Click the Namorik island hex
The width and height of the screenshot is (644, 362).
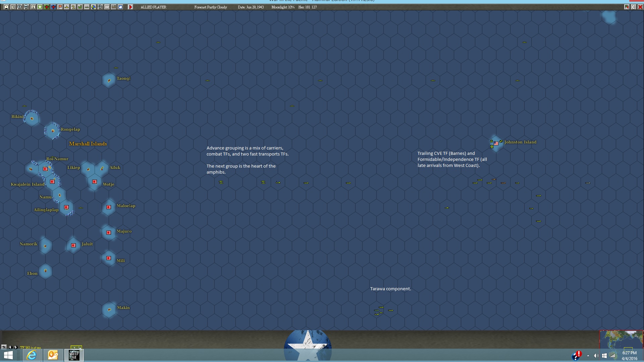coord(45,246)
